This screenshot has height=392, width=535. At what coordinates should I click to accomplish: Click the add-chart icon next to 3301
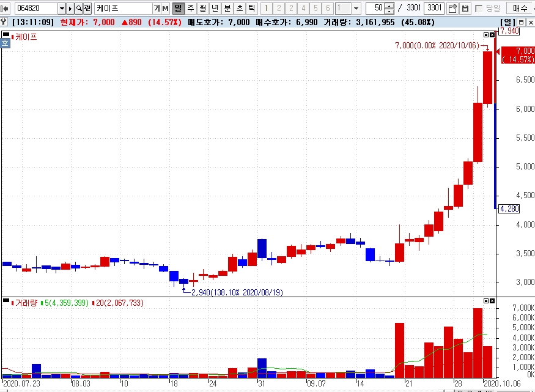(x=452, y=8)
